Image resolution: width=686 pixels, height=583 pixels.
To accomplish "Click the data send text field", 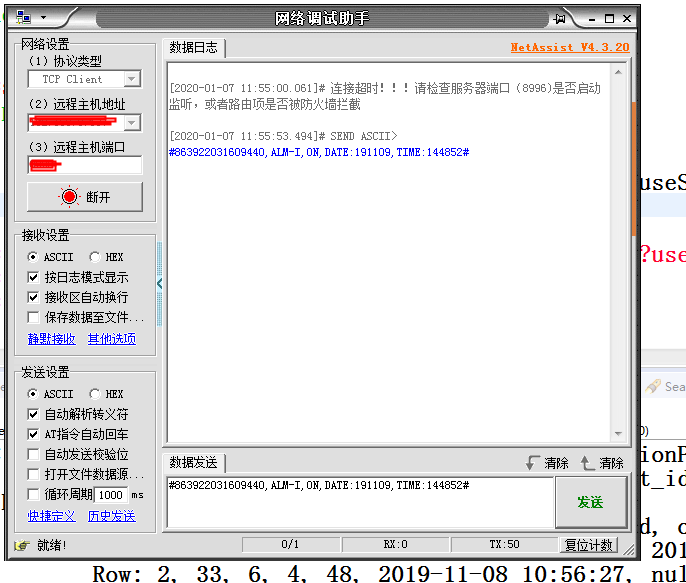I will click(x=360, y=502).
